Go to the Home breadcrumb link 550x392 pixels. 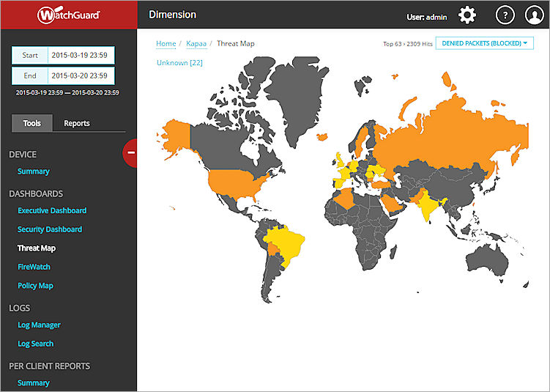[166, 44]
